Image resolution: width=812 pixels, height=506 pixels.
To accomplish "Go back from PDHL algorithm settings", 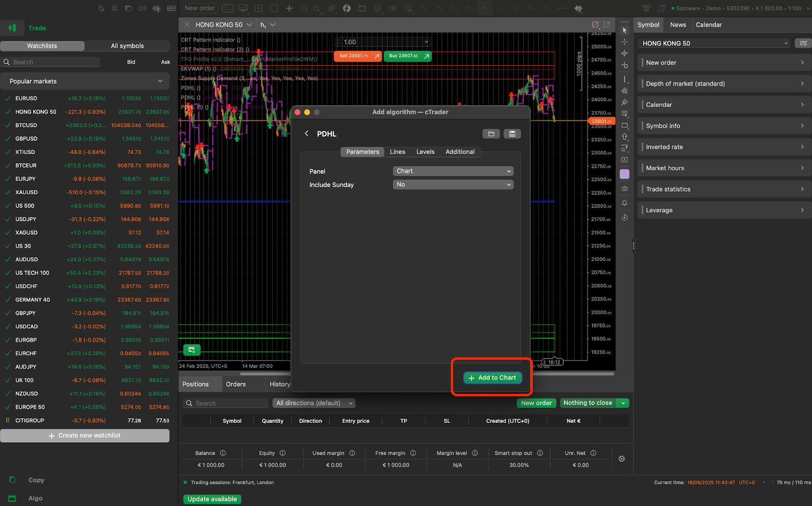I will pos(307,133).
